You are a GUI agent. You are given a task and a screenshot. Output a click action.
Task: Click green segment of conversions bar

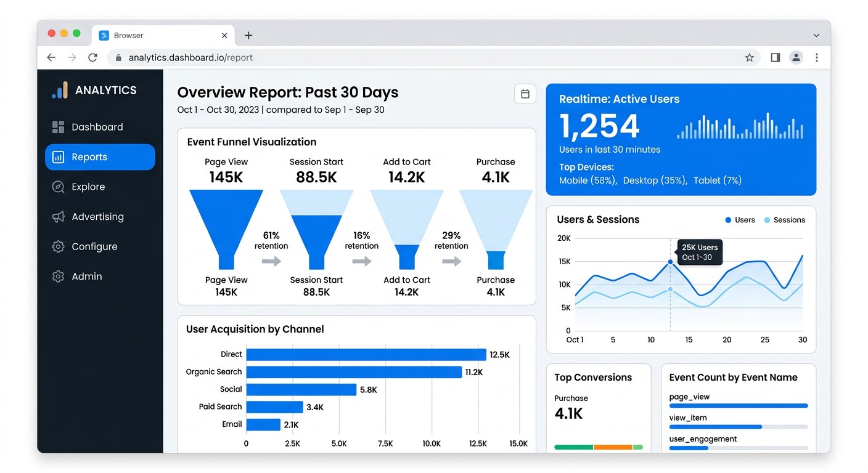573,447
